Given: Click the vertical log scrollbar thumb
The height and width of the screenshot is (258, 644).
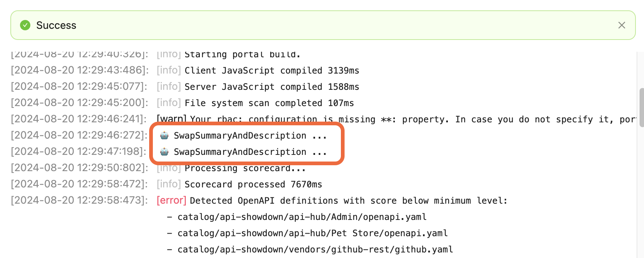Looking at the screenshot, I should 642,108.
